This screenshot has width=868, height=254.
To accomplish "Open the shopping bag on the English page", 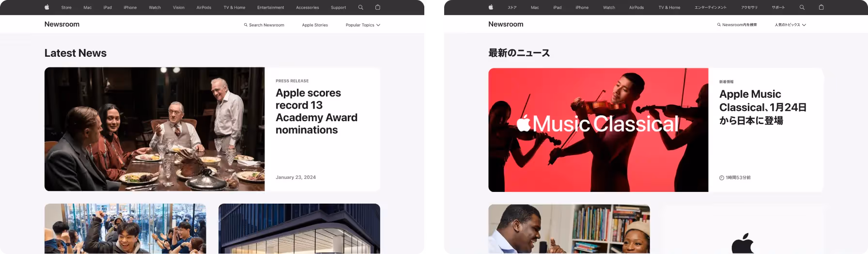I will tap(378, 7).
